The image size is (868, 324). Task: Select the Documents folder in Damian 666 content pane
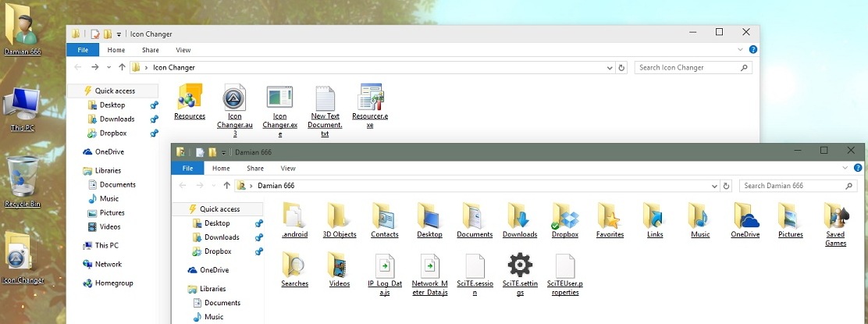[475, 220]
